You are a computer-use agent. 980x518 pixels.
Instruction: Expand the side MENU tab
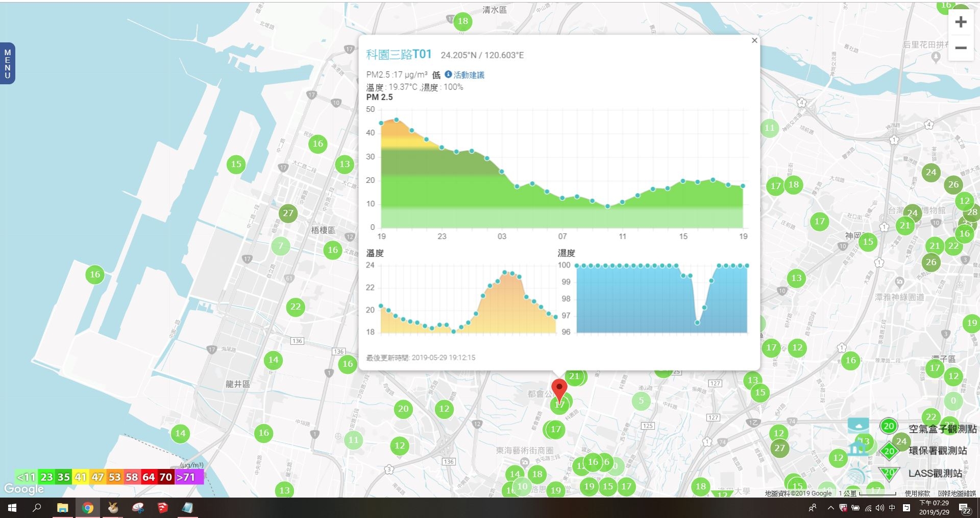[8, 63]
